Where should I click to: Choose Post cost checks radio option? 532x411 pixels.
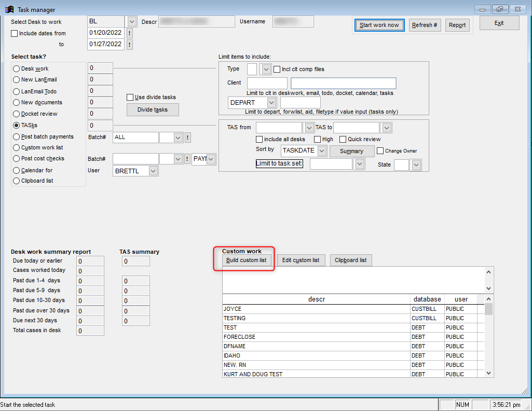(x=16, y=159)
